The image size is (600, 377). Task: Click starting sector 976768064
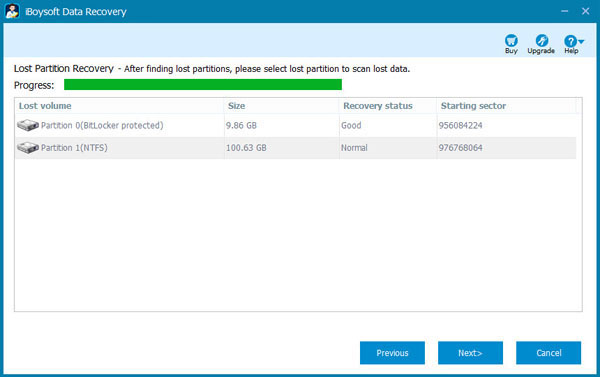pyautogui.click(x=460, y=148)
